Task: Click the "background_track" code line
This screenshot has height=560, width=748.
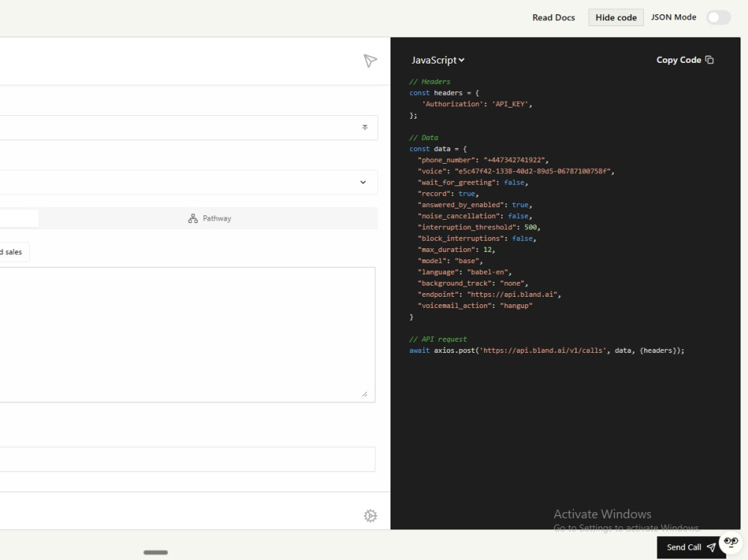Action: (x=472, y=283)
